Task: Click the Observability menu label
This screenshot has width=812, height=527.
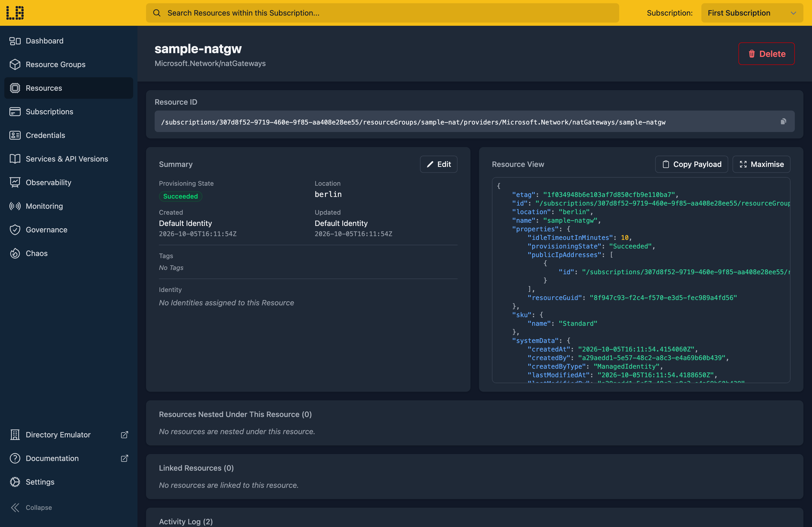Action: click(x=48, y=182)
